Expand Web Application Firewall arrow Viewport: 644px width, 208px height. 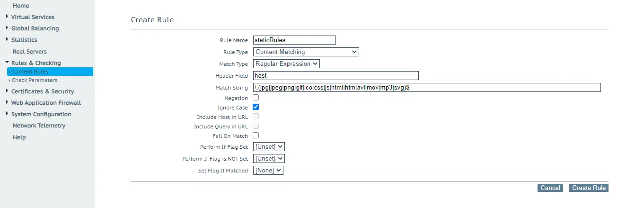pyautogui.click(x=7, y=102)
